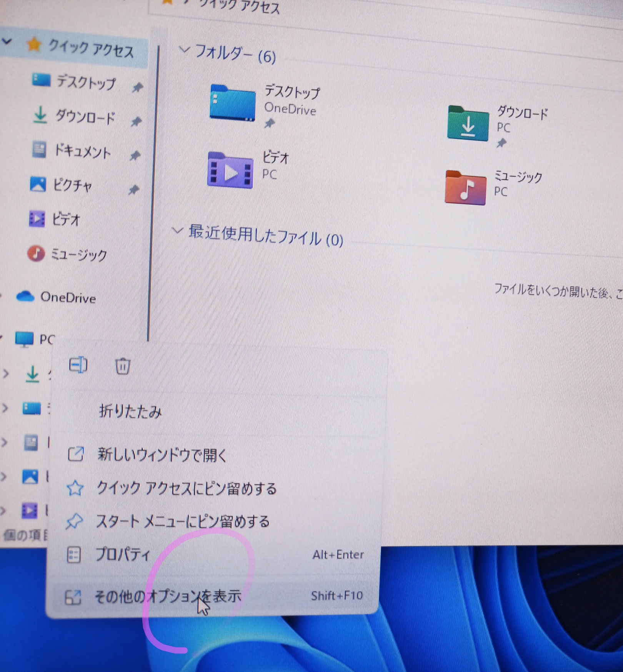Collapse the 最近使用したファイル (0) group
This screenshot has height=672, width=623.
(x=177, y=230)
